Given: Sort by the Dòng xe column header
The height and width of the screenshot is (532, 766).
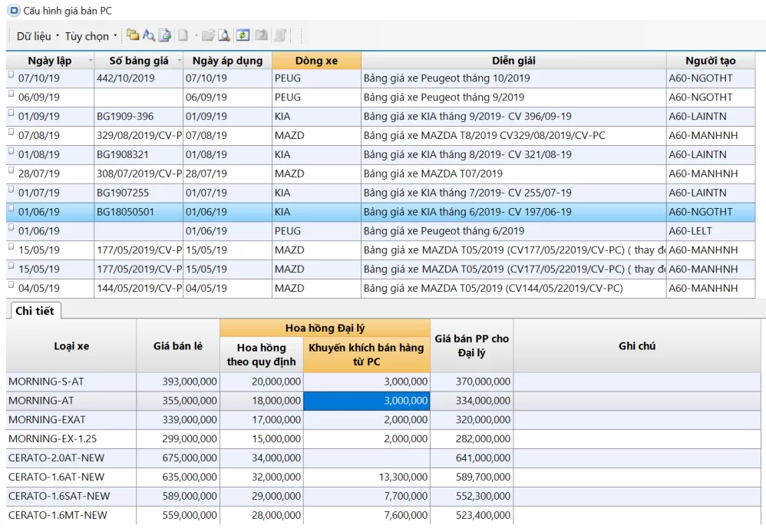Looking at the screenshot, I should click(316, 61).
